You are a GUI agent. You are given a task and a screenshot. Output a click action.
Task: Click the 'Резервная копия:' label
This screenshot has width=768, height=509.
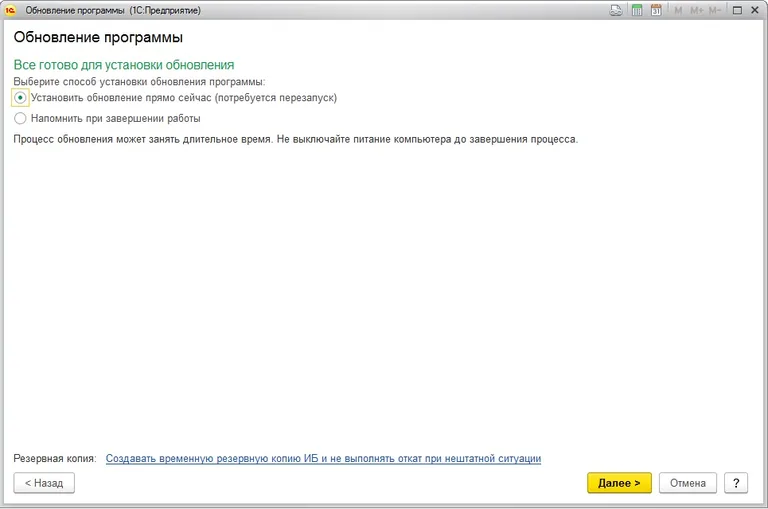click(x=54, y=458)
